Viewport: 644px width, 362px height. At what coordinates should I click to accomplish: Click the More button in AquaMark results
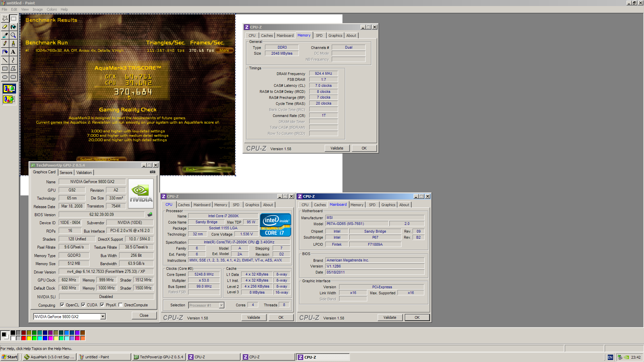point(224,50)
